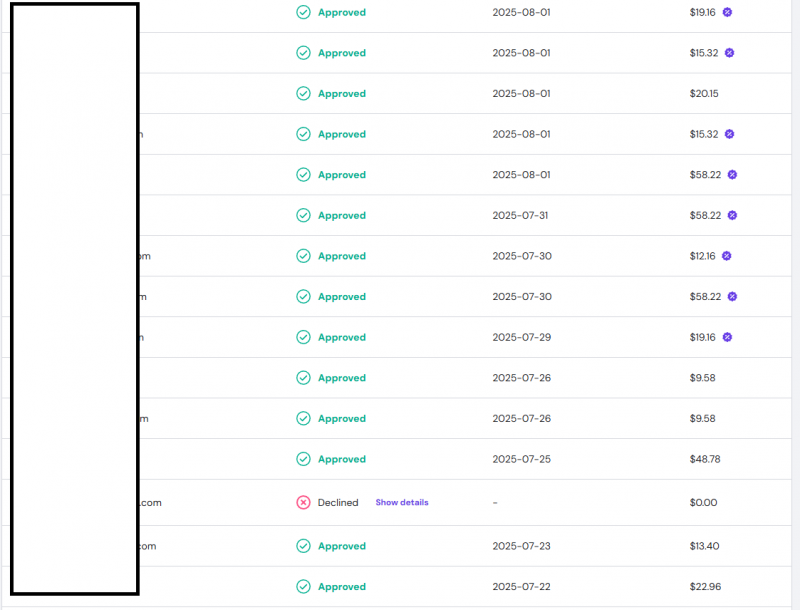
Task: Click the Approved check icon for 2025-07-23
Action: [x=303, y=546]
